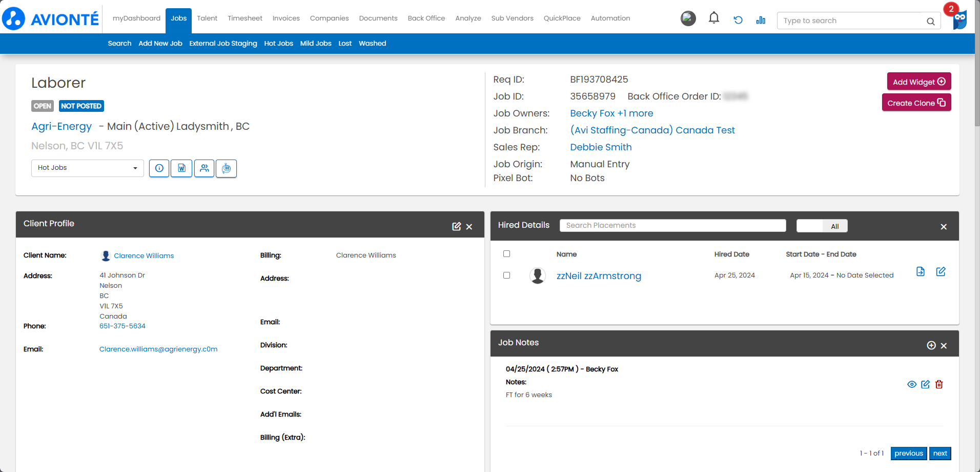Viewport: 980px width, 472px height.
Task: Open the Analyze tab
Action: [x=468, y=18]
